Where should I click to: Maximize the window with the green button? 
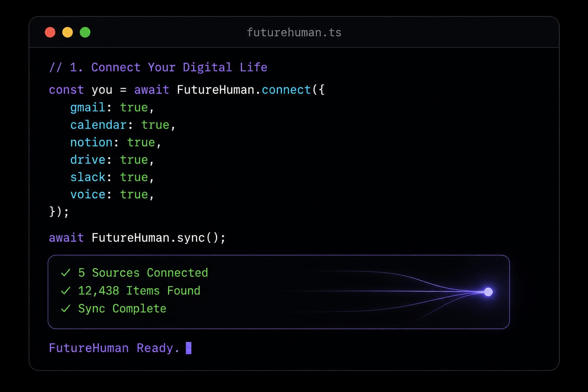85,32
